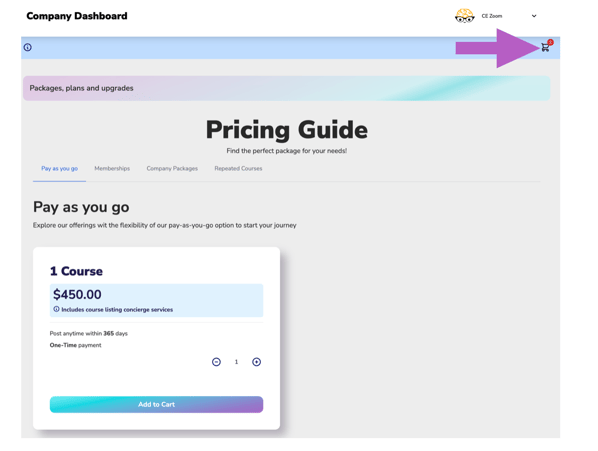
Task: Click the CE Zoom avatar image
Action: 464,16
